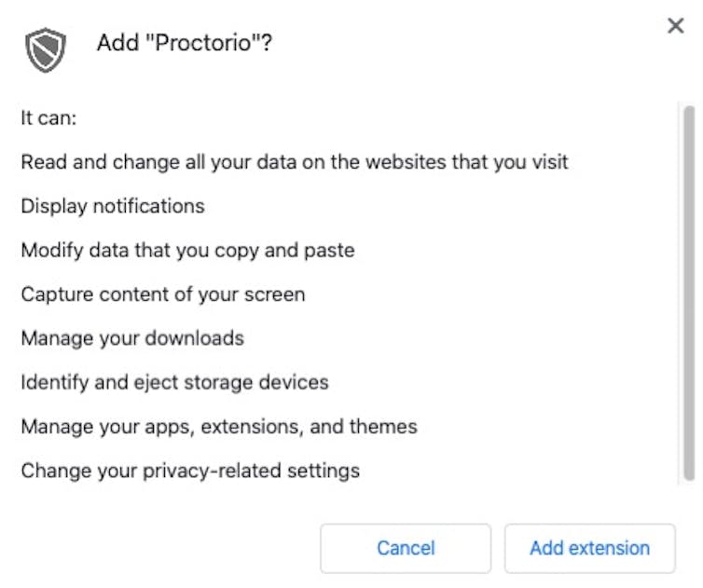
Task: Select "Manage your apps, extensions, and themes"
Action: click(x=219, y=427)
